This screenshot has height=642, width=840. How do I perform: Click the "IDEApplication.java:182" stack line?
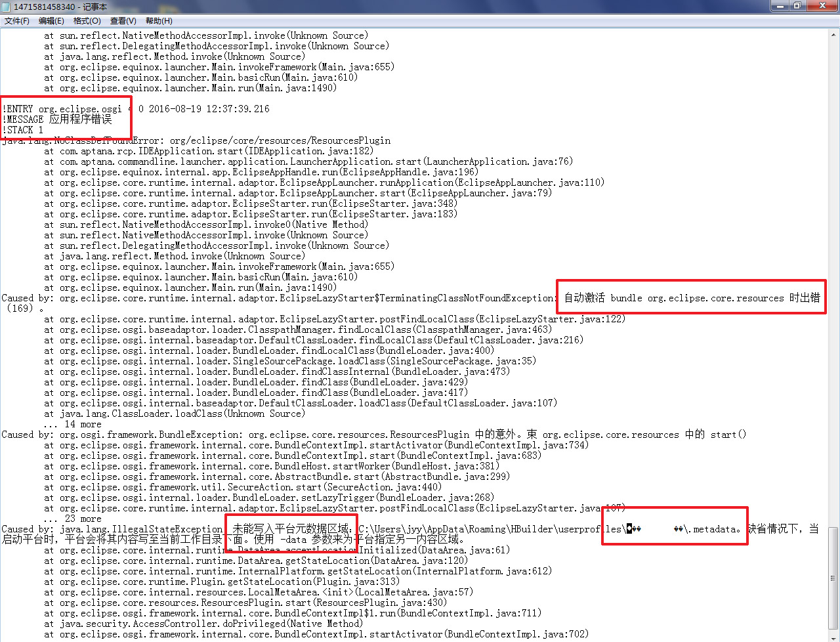click(x=209, y=151)
